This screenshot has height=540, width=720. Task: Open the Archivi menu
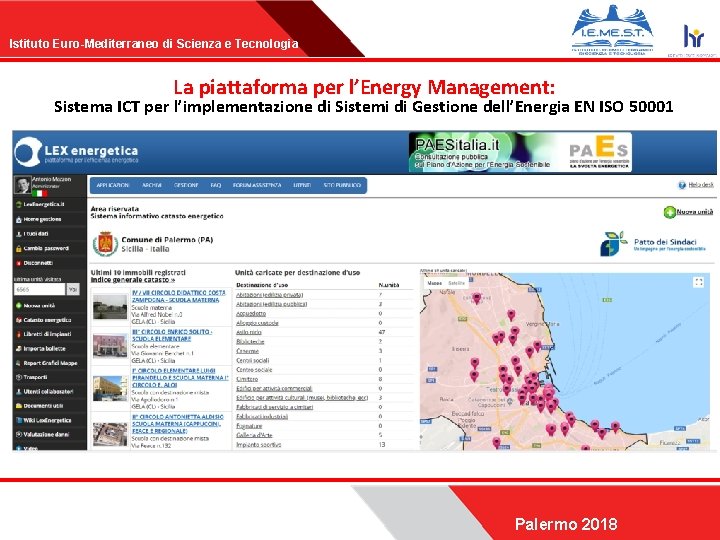click(152, 186)
